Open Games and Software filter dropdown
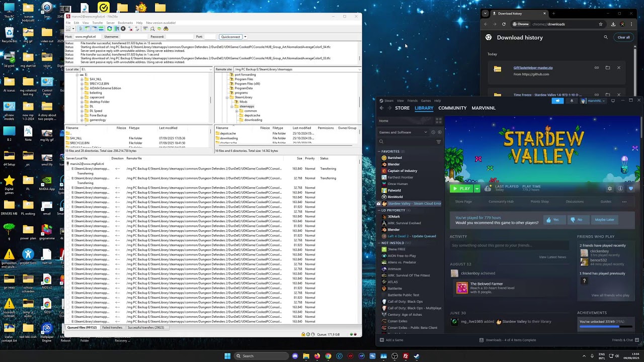Viewport: 644px width, 362px height. (403, 132)
